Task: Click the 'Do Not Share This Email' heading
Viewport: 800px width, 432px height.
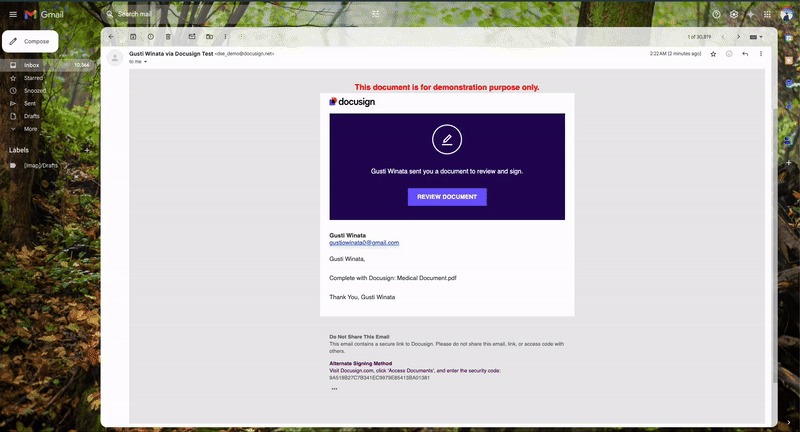Action: click(x=359, y=337)
